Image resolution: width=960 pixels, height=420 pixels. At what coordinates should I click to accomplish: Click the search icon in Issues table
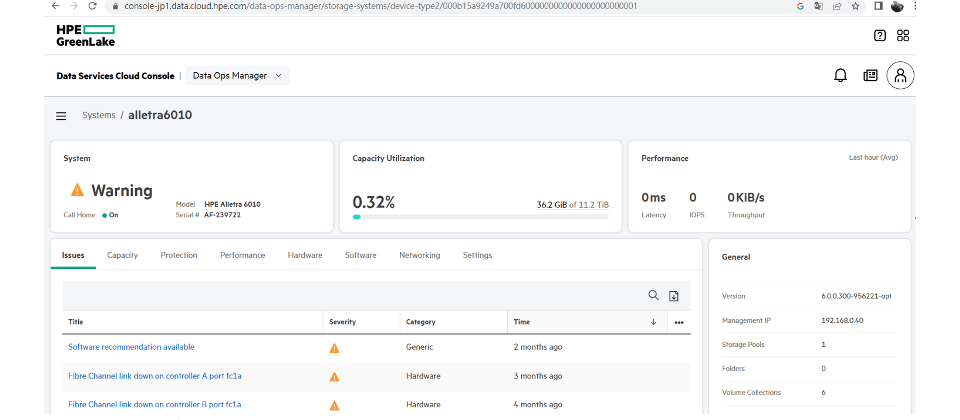click(x=654, y=295)
